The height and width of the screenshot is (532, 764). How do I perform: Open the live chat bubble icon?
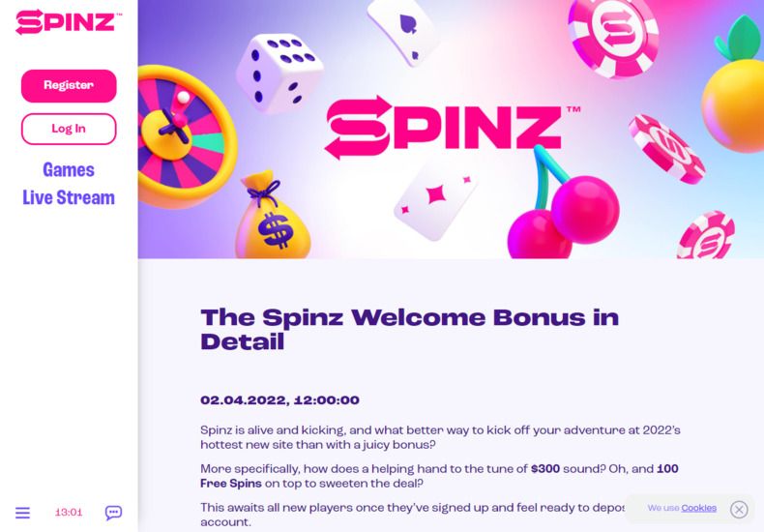tap(113, 513)
